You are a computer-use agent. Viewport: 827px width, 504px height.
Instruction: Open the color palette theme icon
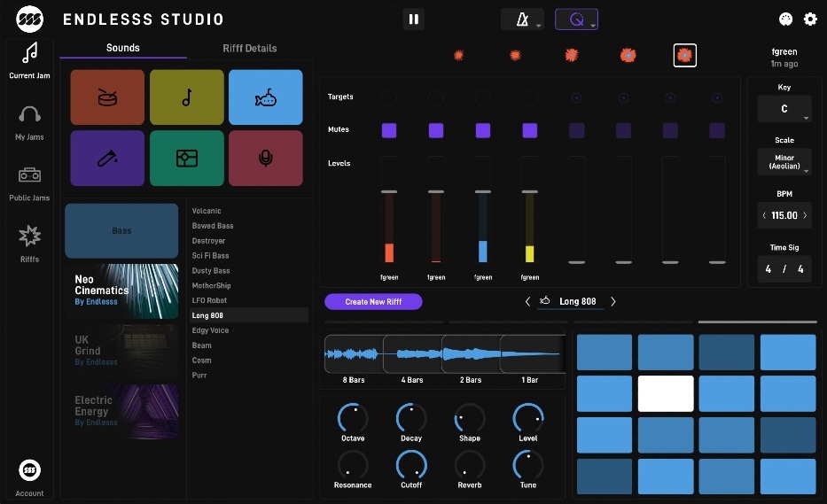tap(786, 19)
